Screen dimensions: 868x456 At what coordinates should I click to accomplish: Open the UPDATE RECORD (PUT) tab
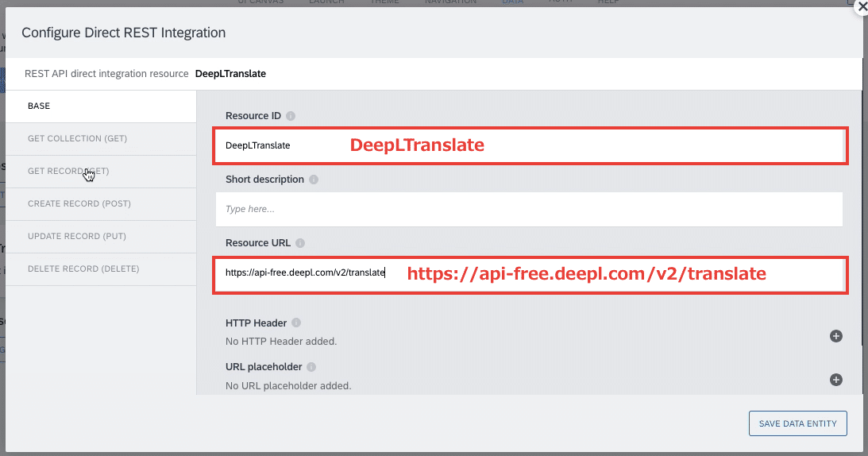point(101,237)
